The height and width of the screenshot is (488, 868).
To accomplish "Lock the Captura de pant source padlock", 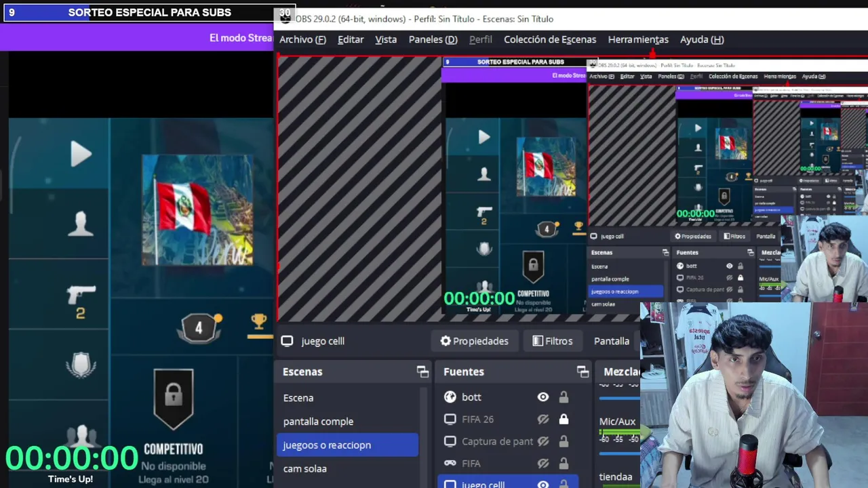I will tap(564, 441).
